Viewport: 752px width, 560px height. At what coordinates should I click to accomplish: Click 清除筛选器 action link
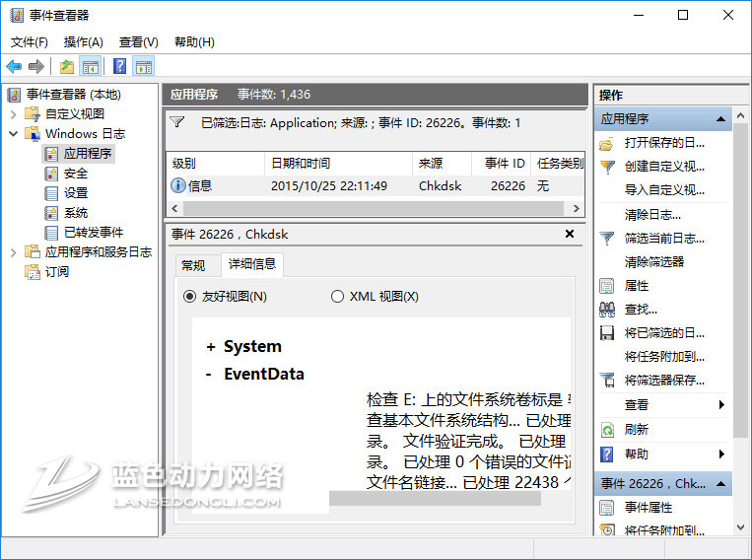coord(653,261)
